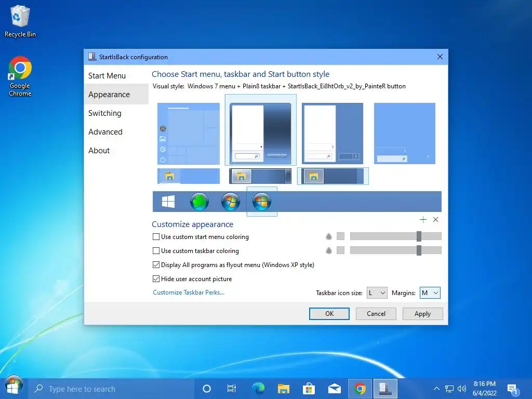Add a custom start button image with plus
This screenshot has height=399, width=532.
click(423, 220)
